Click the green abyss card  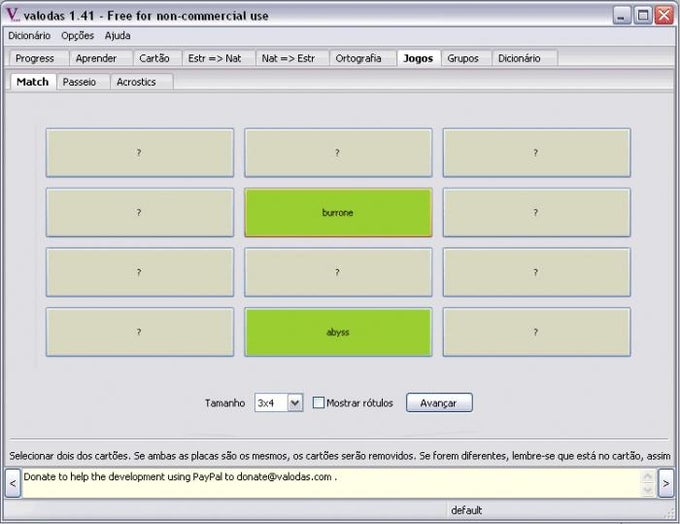[x=338, y=332]
